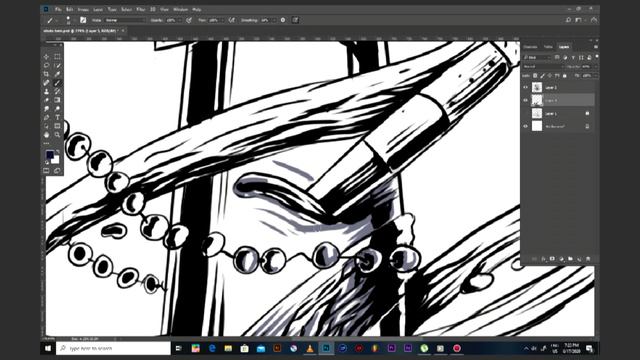This screenshot has height=360, width=640.
Task: Select the Dodge tool
Action: point(57,109)
